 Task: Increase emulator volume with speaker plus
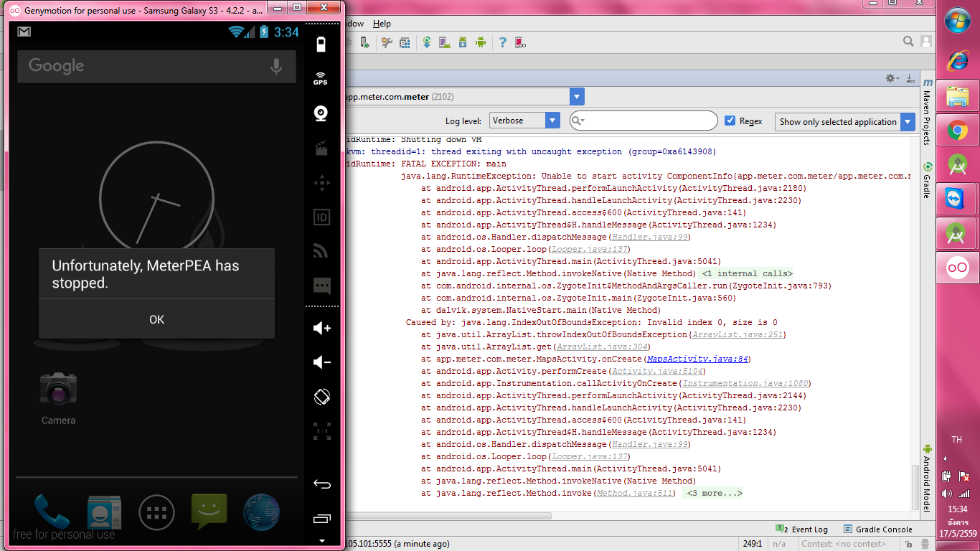coord(321,329)
